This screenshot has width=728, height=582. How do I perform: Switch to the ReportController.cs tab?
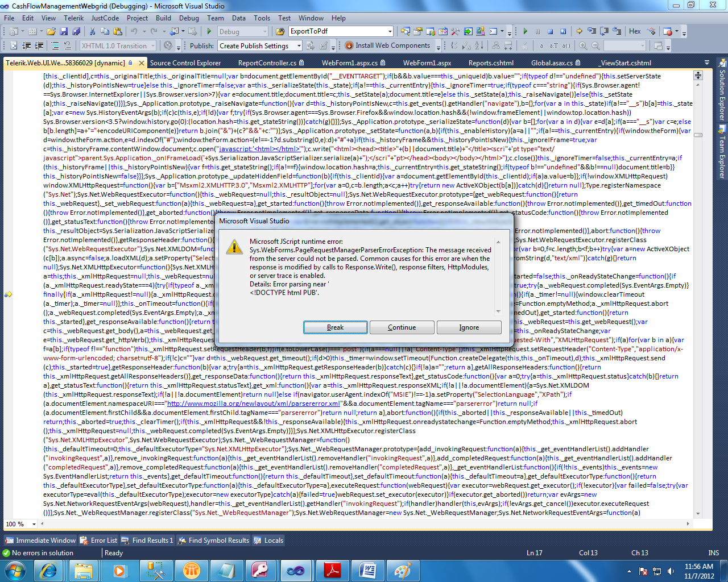tap(267, 63)
